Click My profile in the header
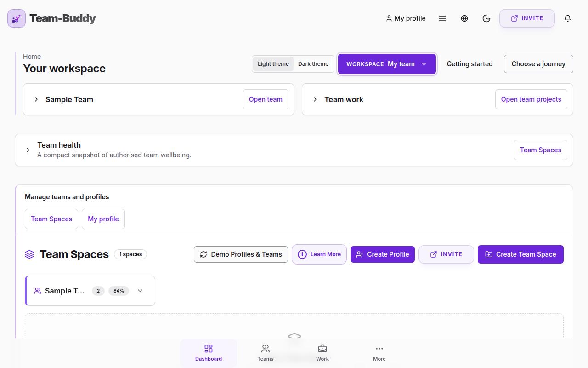Image resolution: width=588 pixels, height=368 pixels. click(x=406, y=18)
